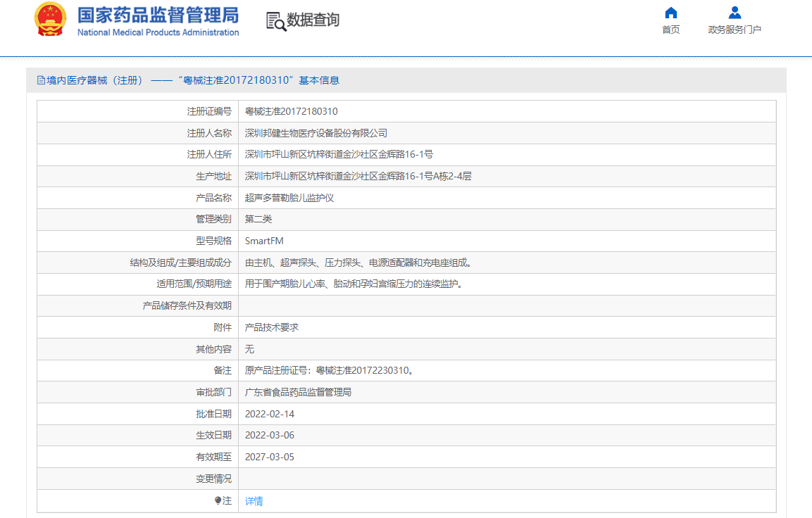The image size is (812, 518).
Task: Select product name 超声多普勒胎儿监护仪
Action: [289, 198]
